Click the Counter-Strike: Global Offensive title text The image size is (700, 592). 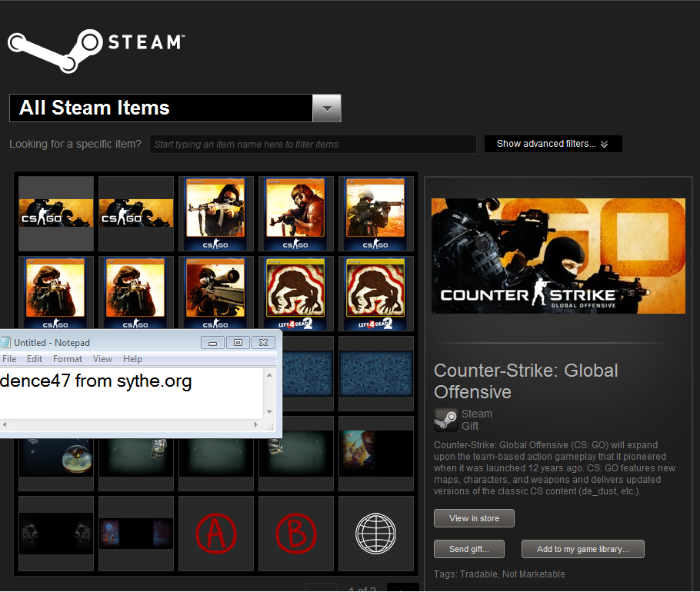point(526,381)
